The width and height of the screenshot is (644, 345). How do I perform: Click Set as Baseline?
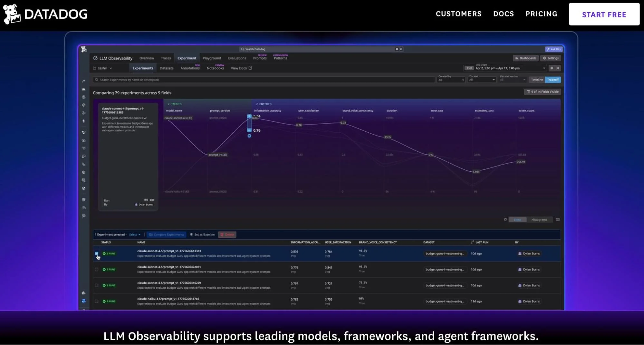pos(202,235)
